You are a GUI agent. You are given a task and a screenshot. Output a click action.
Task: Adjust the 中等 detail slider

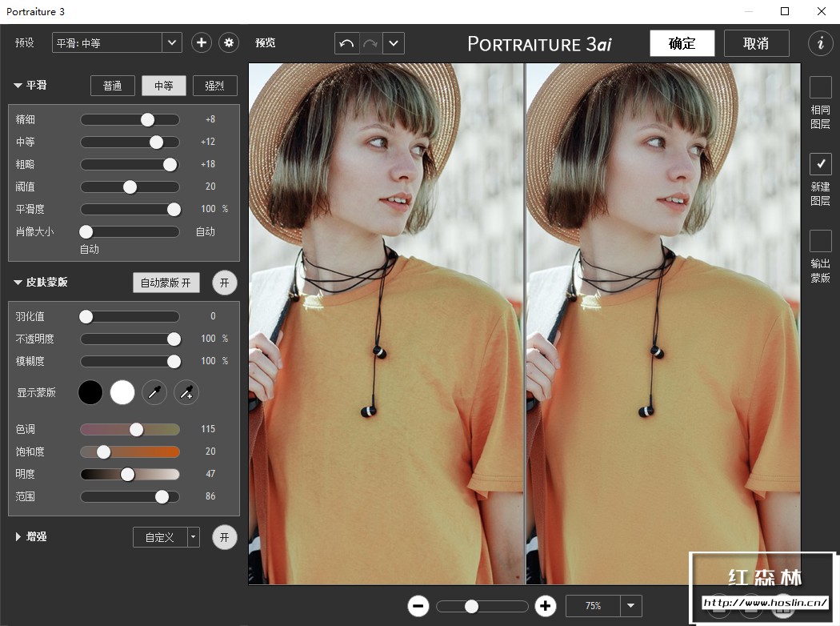pyautogui.click(x=130, y=142)
